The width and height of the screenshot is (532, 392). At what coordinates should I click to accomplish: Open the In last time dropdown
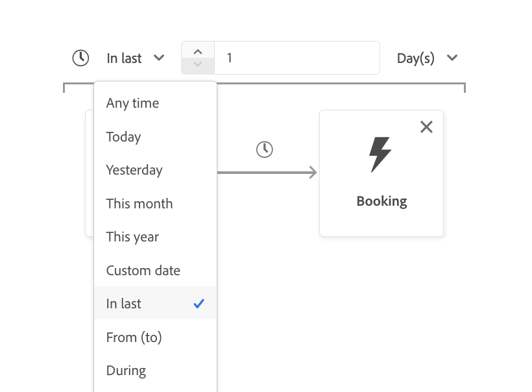coord(136,58)
